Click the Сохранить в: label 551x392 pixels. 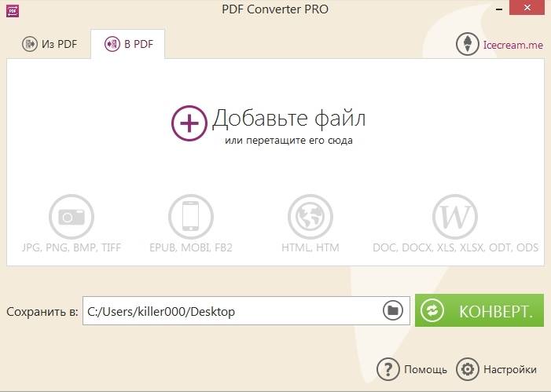42,312
